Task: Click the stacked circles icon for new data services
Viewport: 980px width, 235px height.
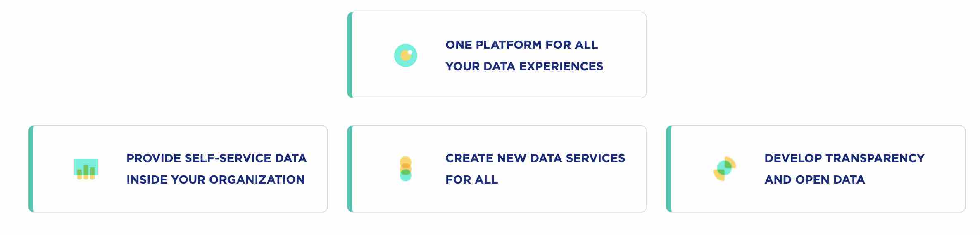Action: pyautogui.click(x=406, y=169)
